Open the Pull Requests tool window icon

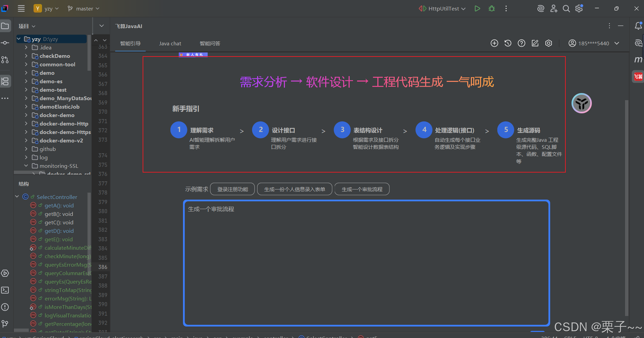(5, 60)
